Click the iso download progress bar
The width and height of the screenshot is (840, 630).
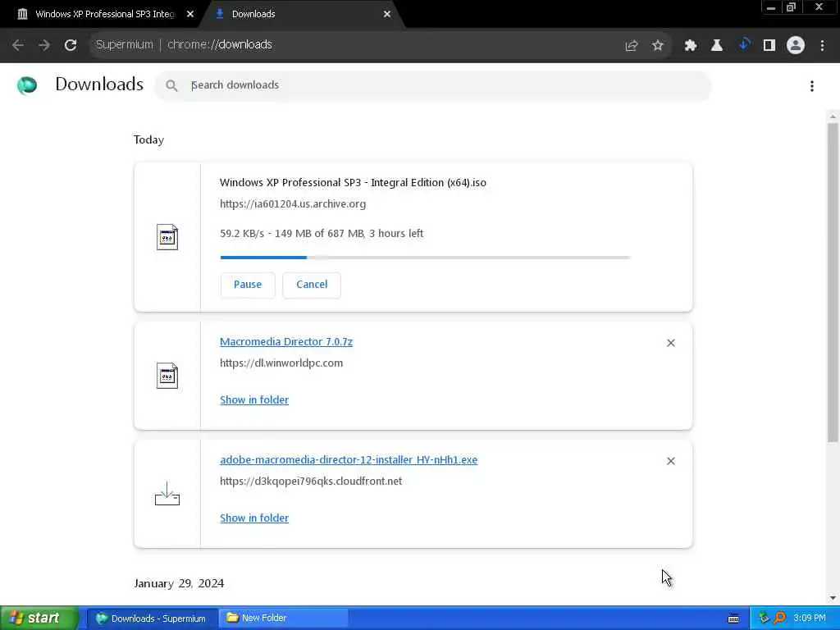point(426,258)
